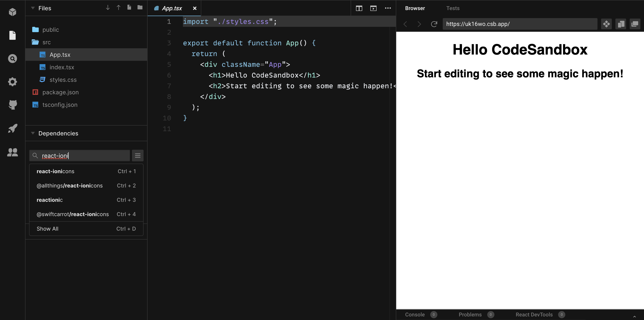Screen dimensions: 644x320
Task: Open the Search icon in the sidebar
Action: (x=12, y=59)
